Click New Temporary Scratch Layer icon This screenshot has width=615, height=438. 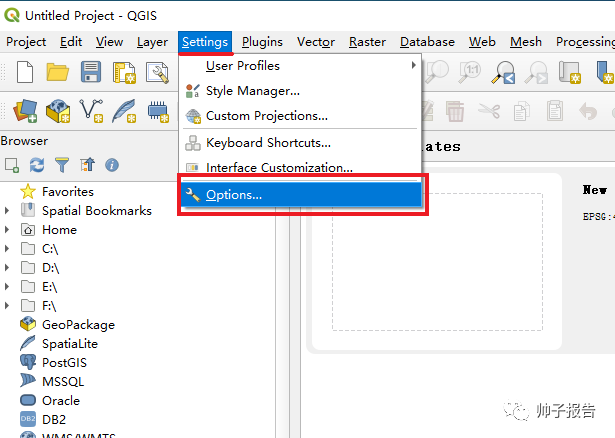158,112
